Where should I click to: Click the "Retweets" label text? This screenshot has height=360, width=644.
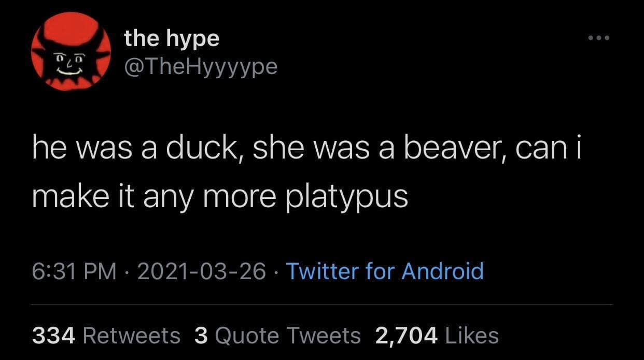(131, 336)
